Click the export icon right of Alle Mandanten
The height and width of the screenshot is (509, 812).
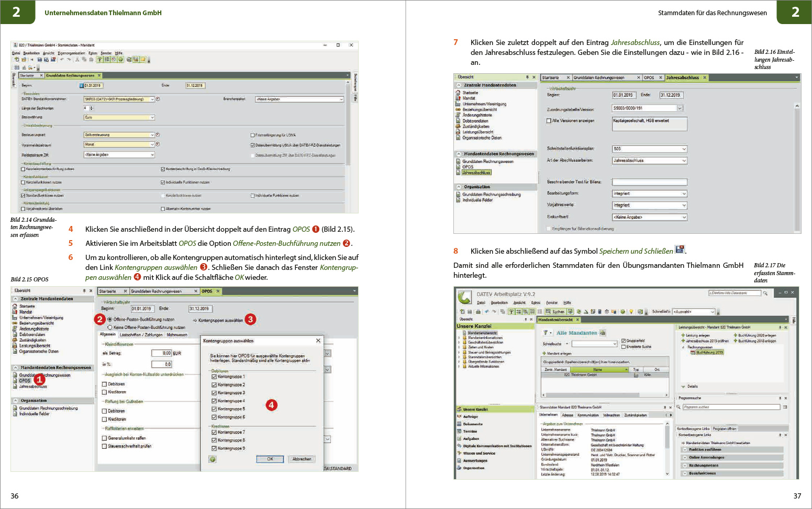[x=603, y=333]
